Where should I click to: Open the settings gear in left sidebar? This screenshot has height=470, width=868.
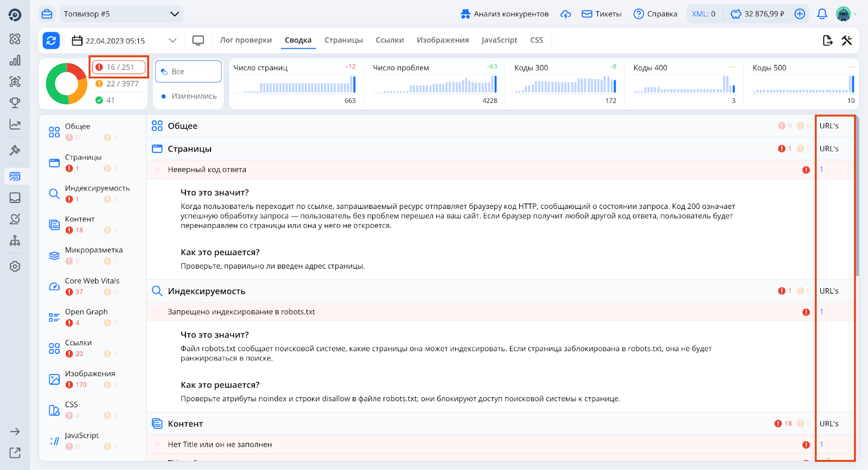(15, 266)
